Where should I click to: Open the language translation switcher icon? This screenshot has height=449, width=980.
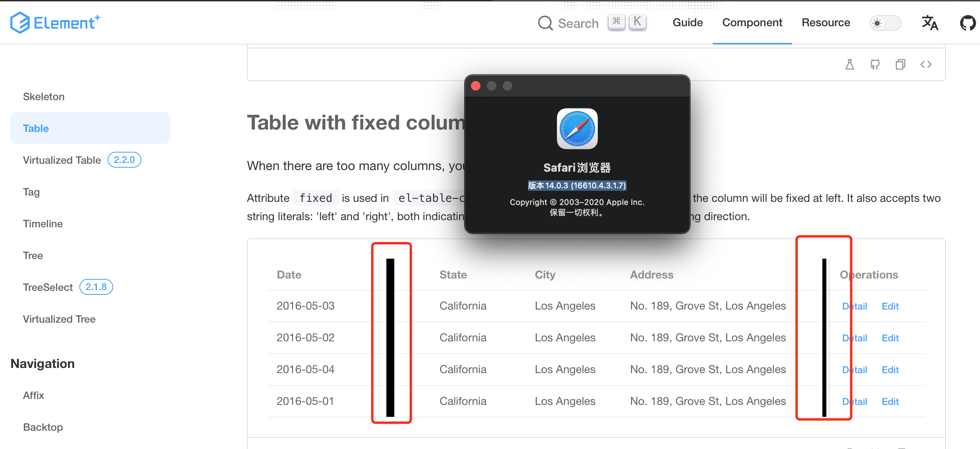pos(930,23)
